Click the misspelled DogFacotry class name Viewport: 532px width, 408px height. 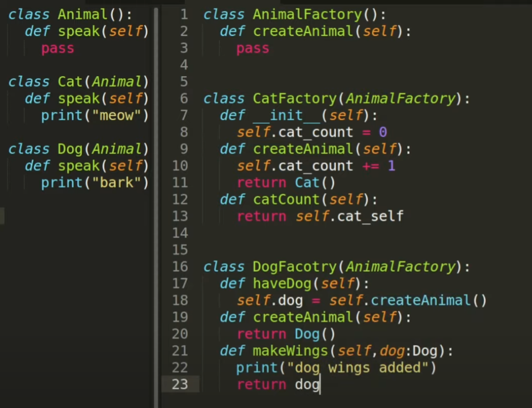tap(295, 267)
